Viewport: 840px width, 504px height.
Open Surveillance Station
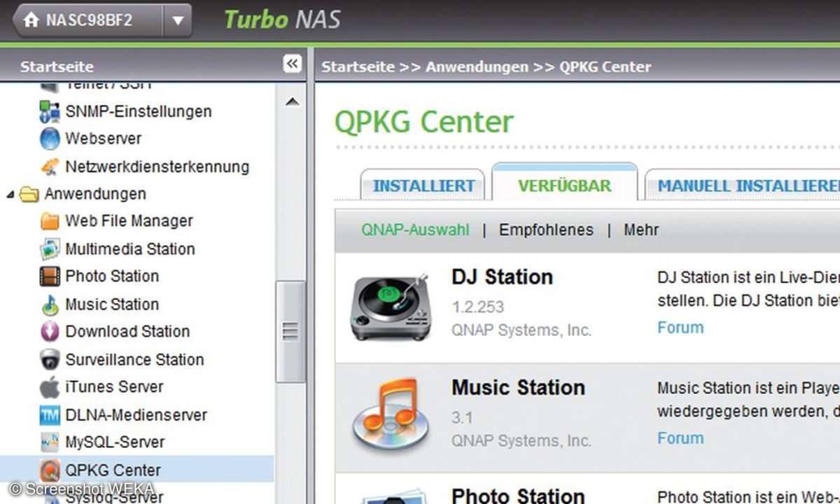click(134, 360)
